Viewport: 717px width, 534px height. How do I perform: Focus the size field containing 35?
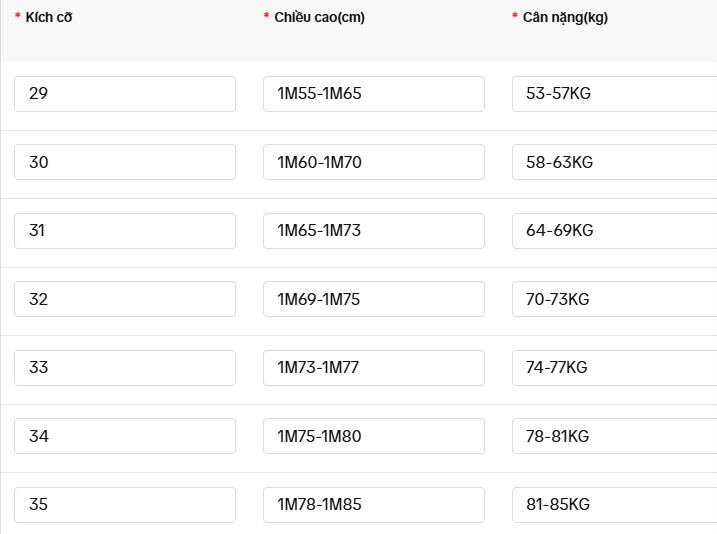click(125, 505)
